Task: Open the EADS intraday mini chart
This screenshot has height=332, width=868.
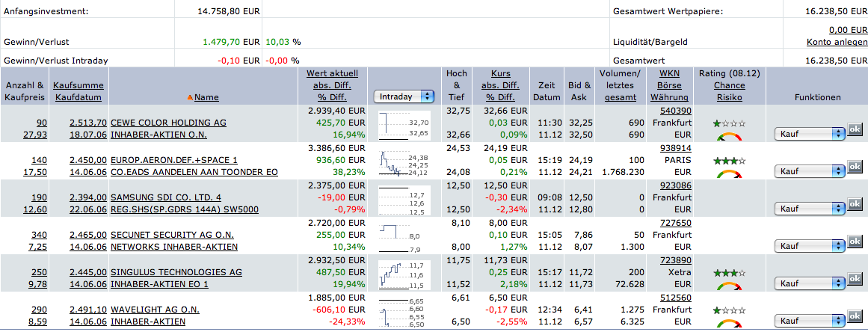Action: 403,163
